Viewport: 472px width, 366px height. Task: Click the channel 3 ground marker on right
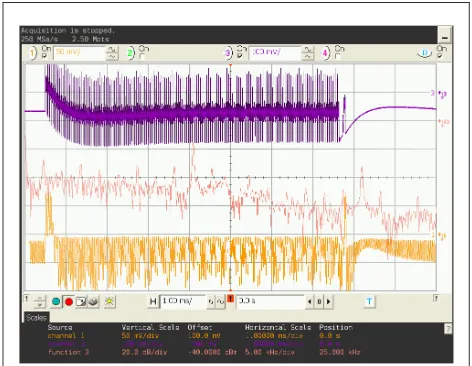coord(442,94)
